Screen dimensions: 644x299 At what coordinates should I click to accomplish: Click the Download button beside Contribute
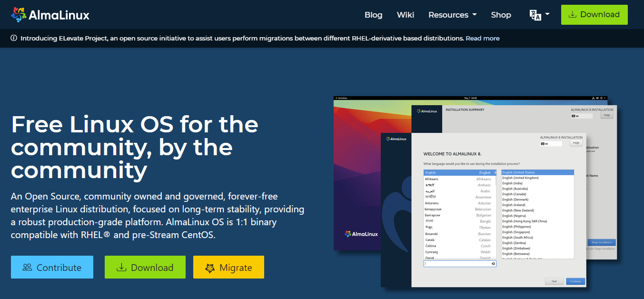pyautogui.click(x=145, y=267)
